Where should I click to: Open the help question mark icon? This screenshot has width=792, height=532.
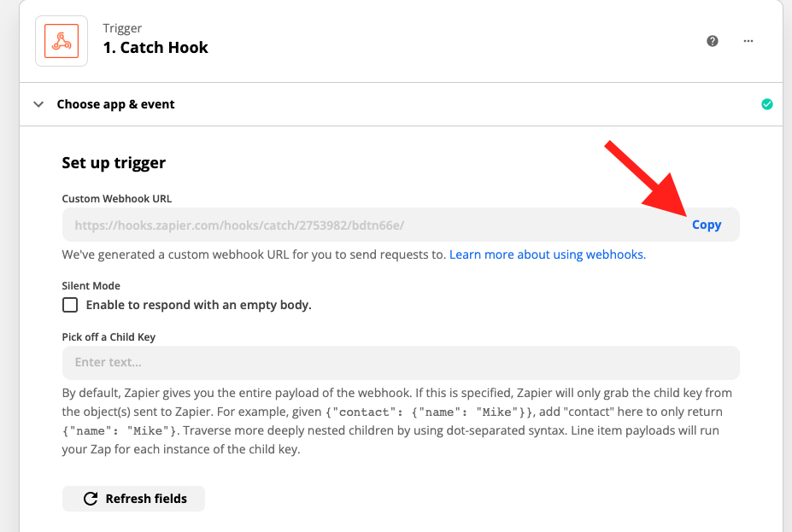click(x=713, y=41)
